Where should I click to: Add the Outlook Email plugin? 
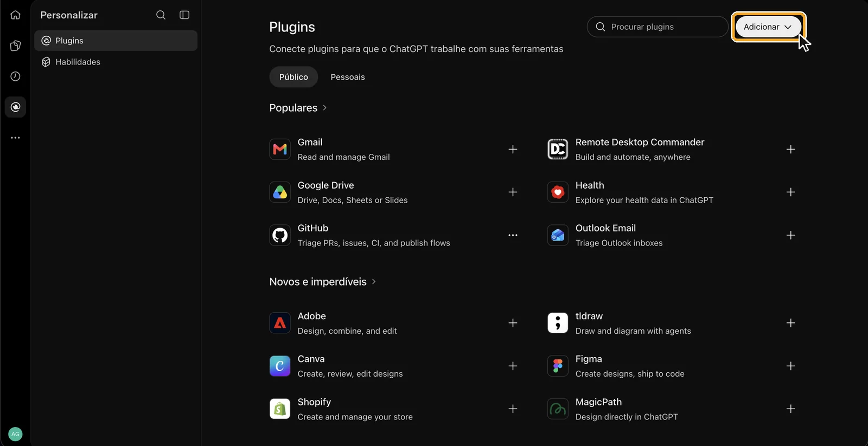(790, 235)
